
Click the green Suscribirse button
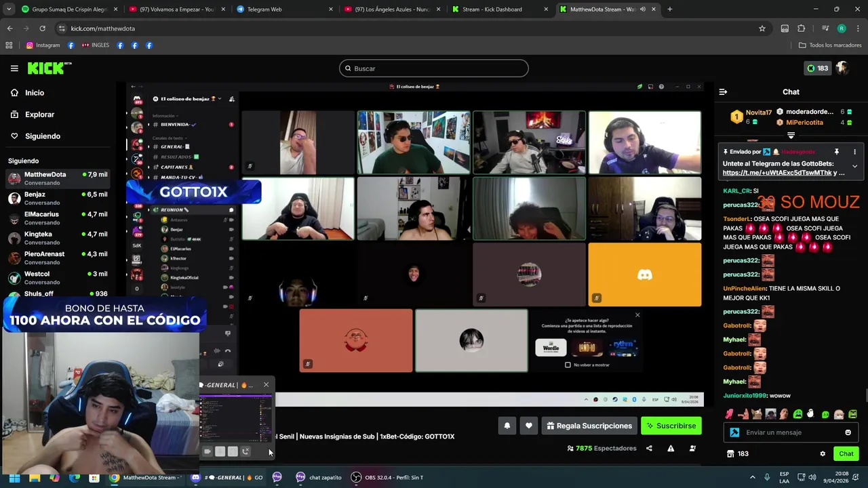tap(671, 426)
